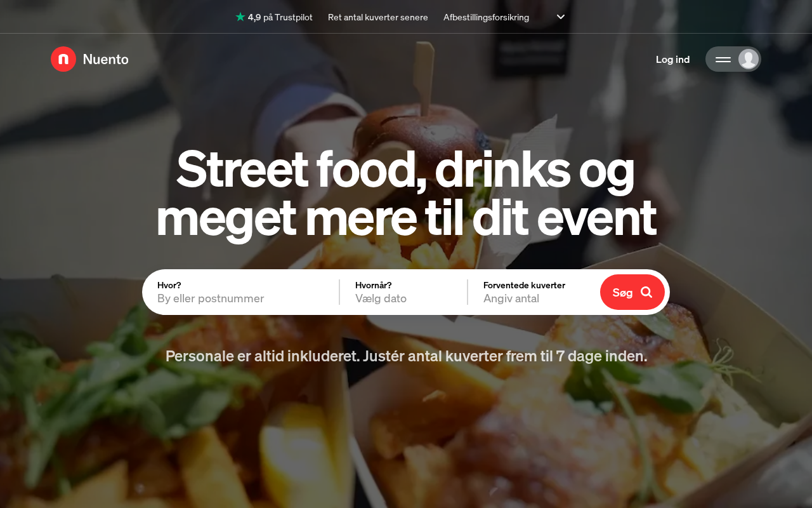Open the 4,9 på Trustpilot rating link
The height and width of the screenshot is (508, 812).
pyautogui.click(x=274, y=17)
